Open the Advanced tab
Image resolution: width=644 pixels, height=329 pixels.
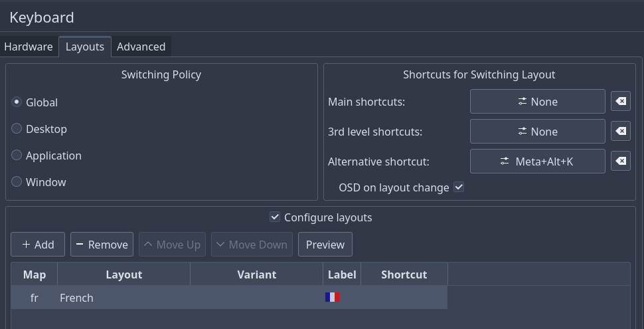pos(141,47)
